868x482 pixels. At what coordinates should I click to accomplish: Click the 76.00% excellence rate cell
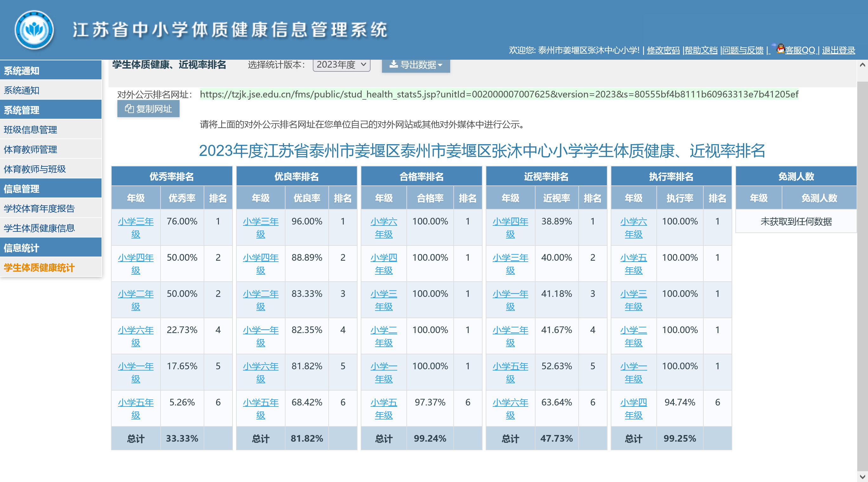pyautogui.click(x=182, y=227)
